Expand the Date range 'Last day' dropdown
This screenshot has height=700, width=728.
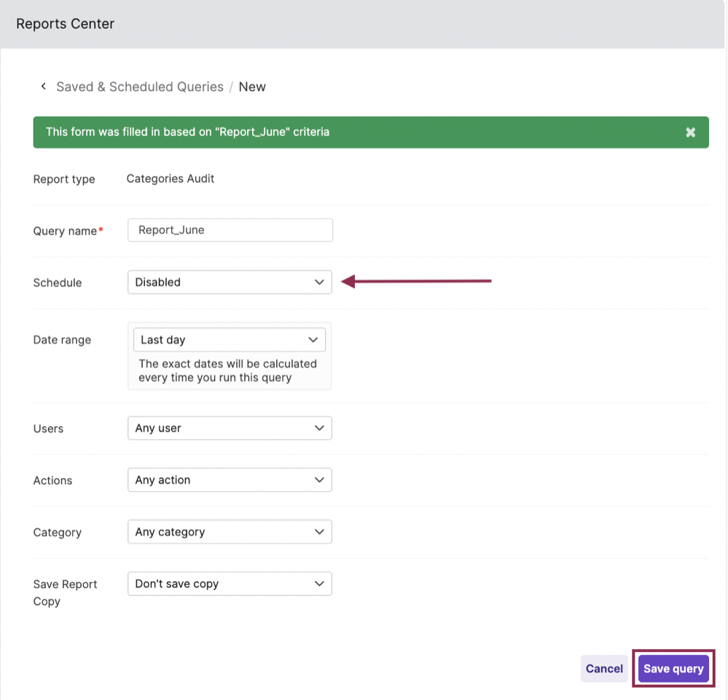[x=229, y=340]
